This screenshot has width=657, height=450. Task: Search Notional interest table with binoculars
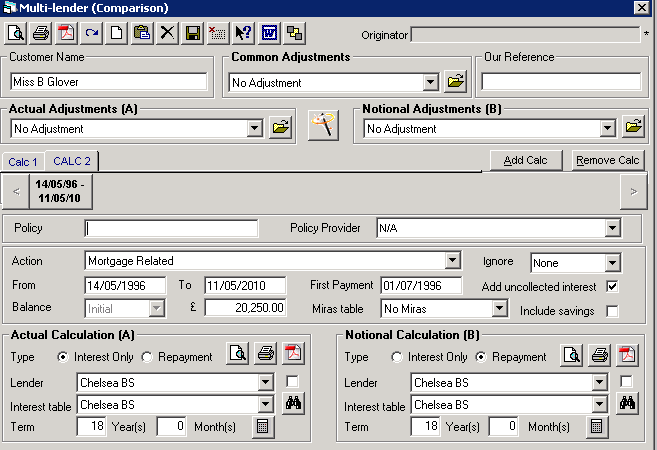tap(627, 403)
